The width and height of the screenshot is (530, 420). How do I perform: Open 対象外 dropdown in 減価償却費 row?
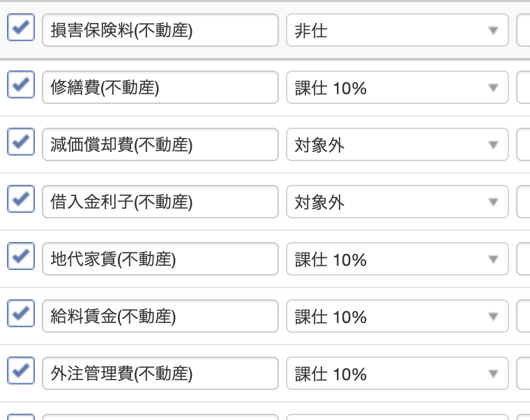[397, 145]
